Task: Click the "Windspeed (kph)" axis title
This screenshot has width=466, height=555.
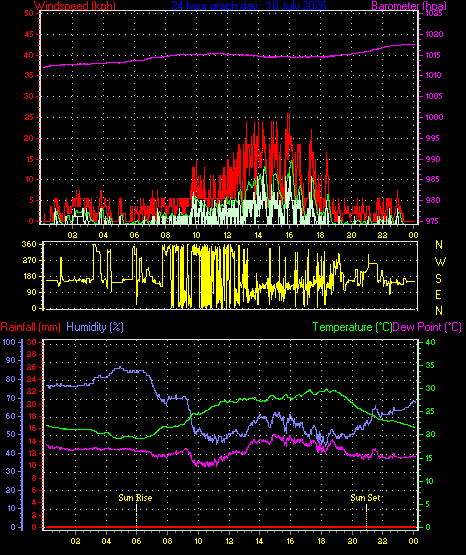Action: [75, 6]
